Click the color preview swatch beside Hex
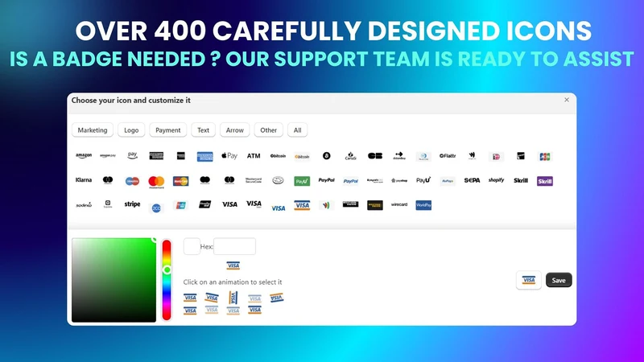Screen dimensions: 644x362 click(x=192, y=246)
